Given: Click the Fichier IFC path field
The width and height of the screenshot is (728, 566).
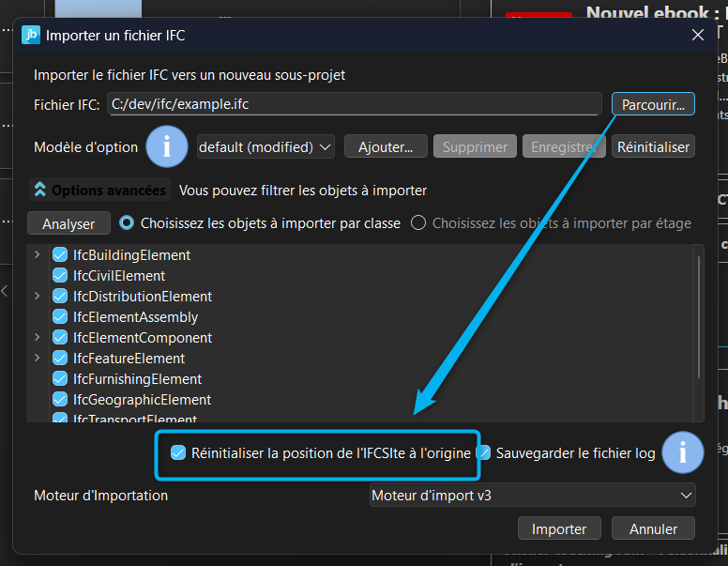Looking at the screenshot, I should (x=354, y=104).
